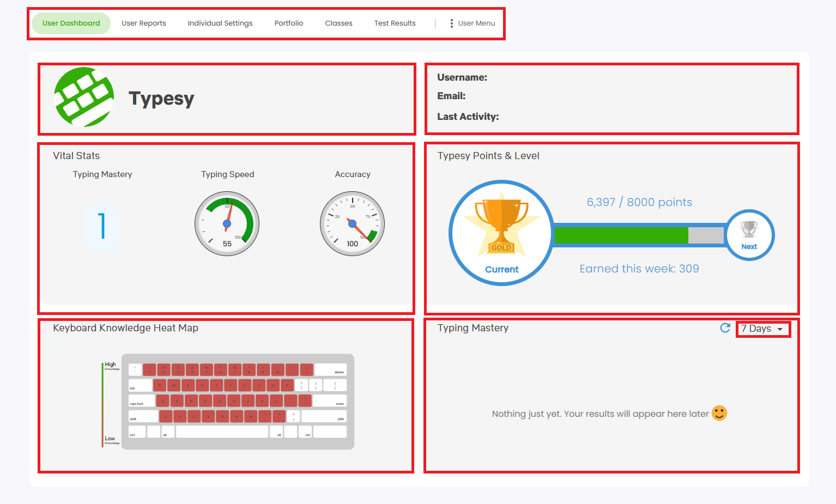The height and width of the screenshot is (504, 836).
Task: Click the keyboard heat map image
Action: (238, 402)
